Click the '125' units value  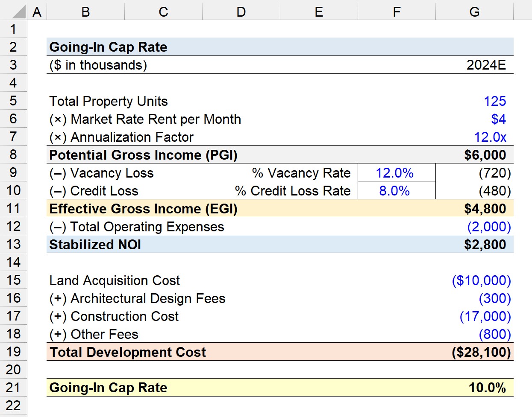495,101
